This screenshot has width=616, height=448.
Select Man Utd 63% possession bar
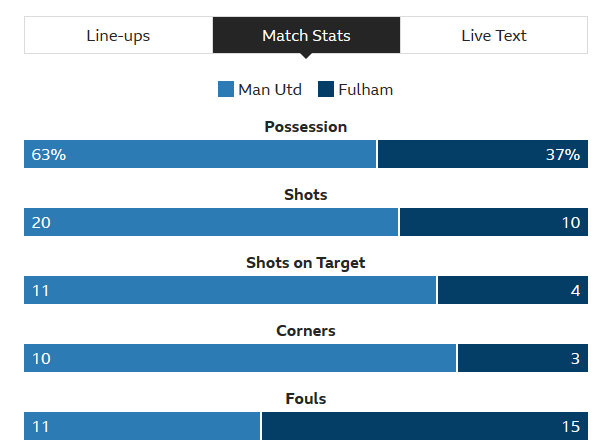click(x=200, y=154)
